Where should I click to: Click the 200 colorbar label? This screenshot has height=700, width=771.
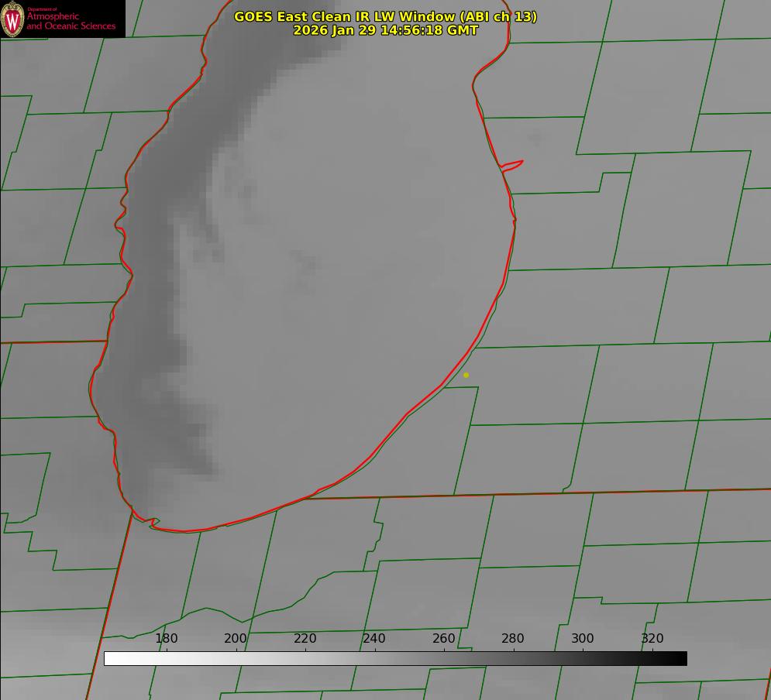point(236,638)
